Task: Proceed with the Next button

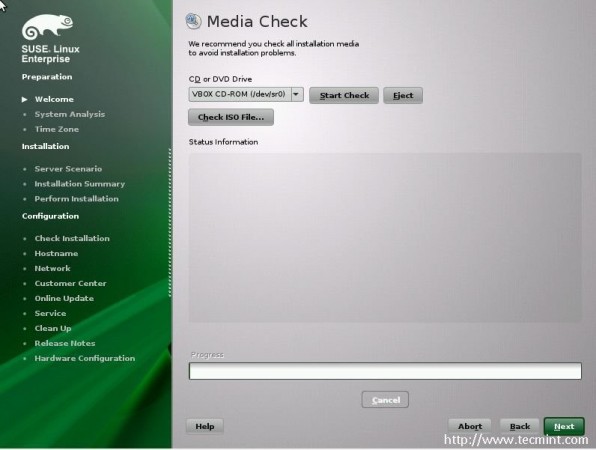Action: pos(564,426)
